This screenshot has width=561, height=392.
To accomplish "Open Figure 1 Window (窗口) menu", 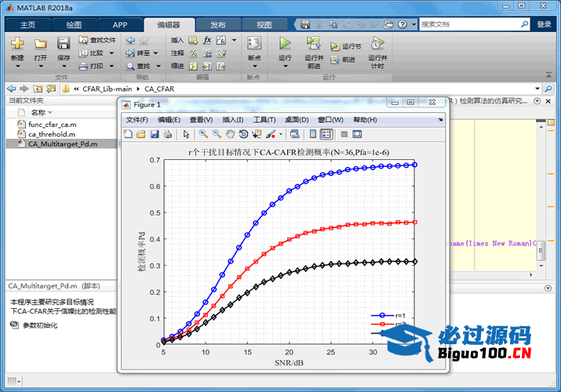I will [330, 120].
